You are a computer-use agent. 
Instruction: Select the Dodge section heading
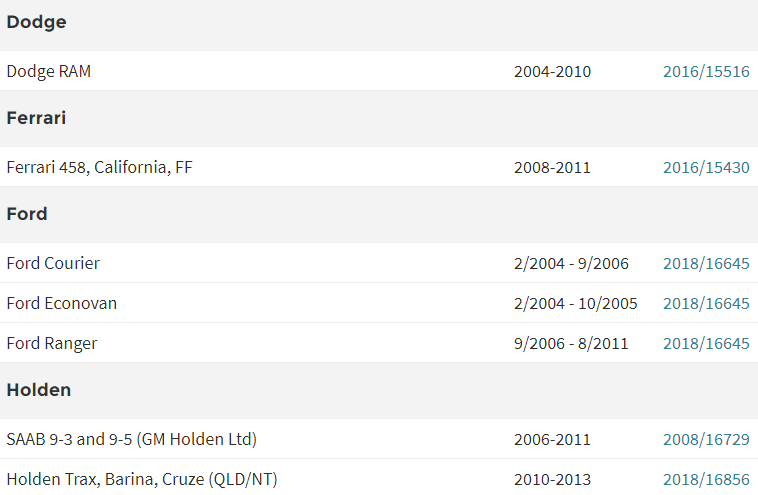(36, 22)
